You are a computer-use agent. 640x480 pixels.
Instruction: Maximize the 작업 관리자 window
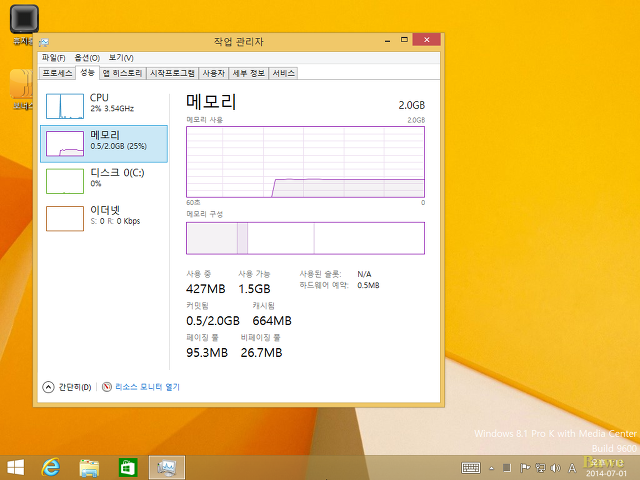[404, 40]
